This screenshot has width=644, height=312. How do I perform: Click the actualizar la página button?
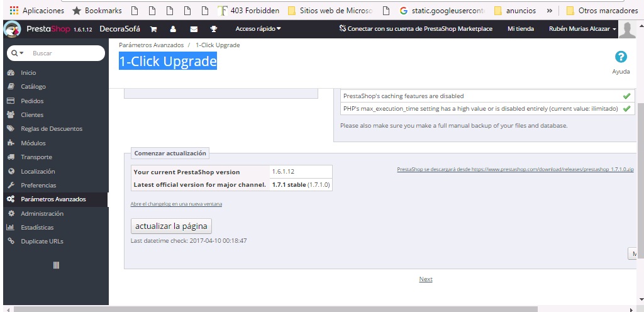click(171, 226)
